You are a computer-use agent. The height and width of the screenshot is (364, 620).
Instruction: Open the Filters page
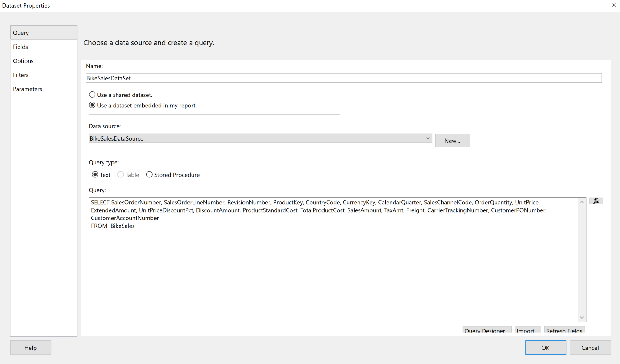click(x=21, y=75)
